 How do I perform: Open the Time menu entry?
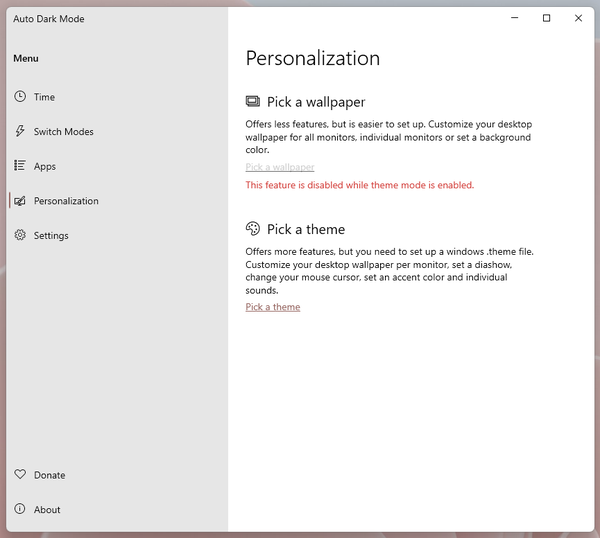(44, 97)
